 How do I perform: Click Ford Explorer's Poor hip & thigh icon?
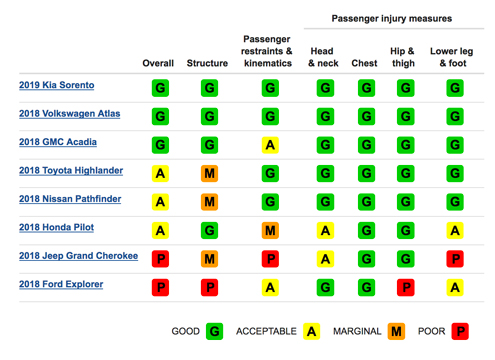click(x=406, y=288)
